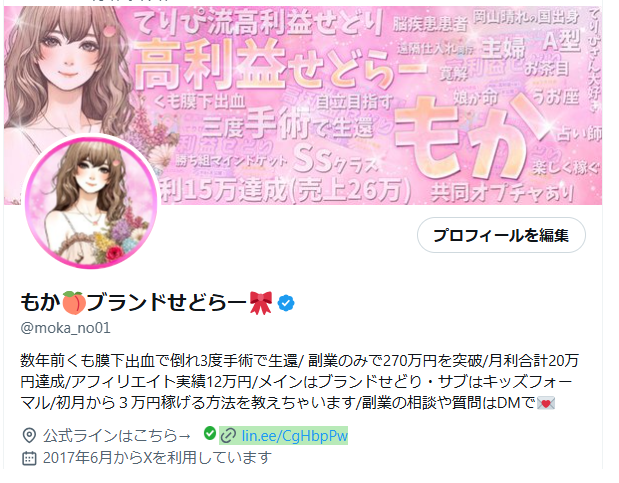Click the 2017年6月からXを利用しています text
Screen dimensions: 619x483
(157, 458)
